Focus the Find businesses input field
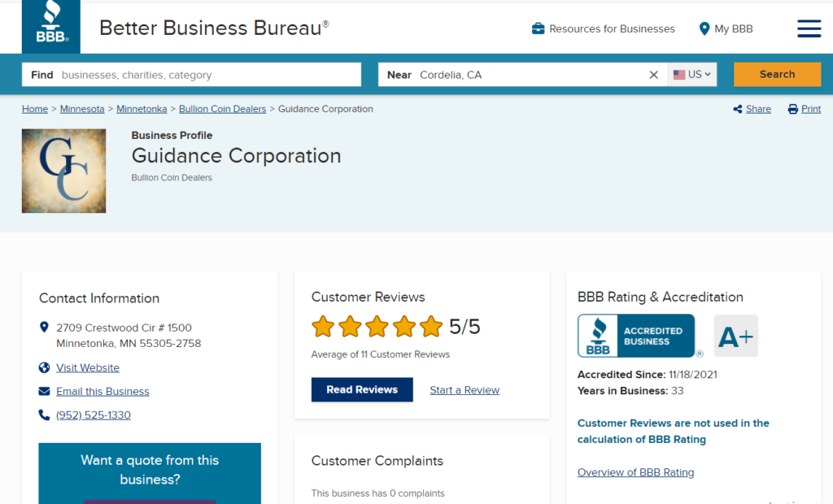Viewport: 833px width, 504px height. (191, 75)
